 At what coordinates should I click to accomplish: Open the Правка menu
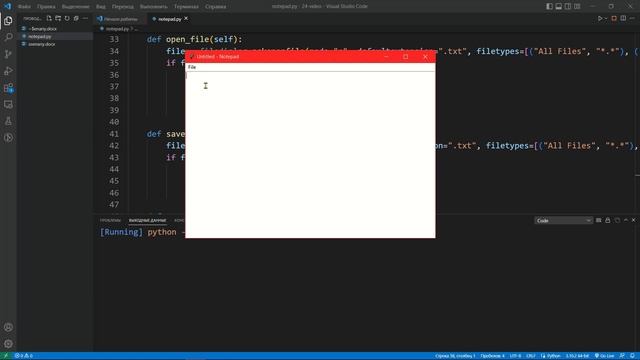[46, 7]
